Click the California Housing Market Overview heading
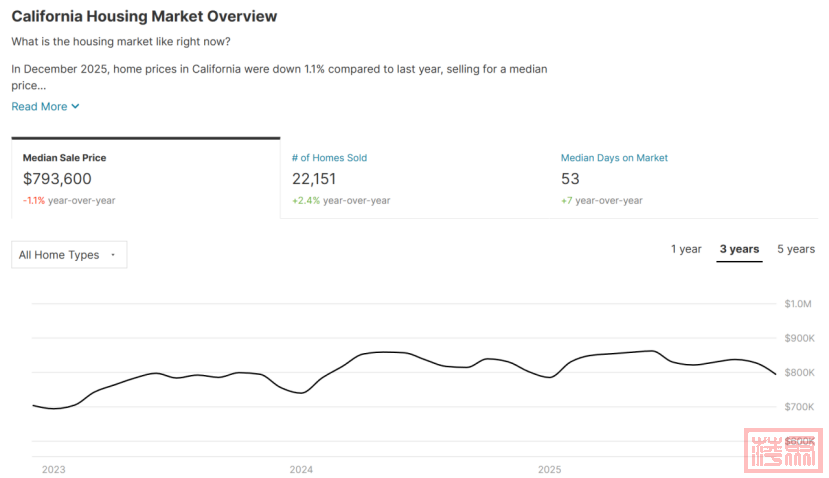This screenshot has width=829, height=478. (x=144, y=17)
